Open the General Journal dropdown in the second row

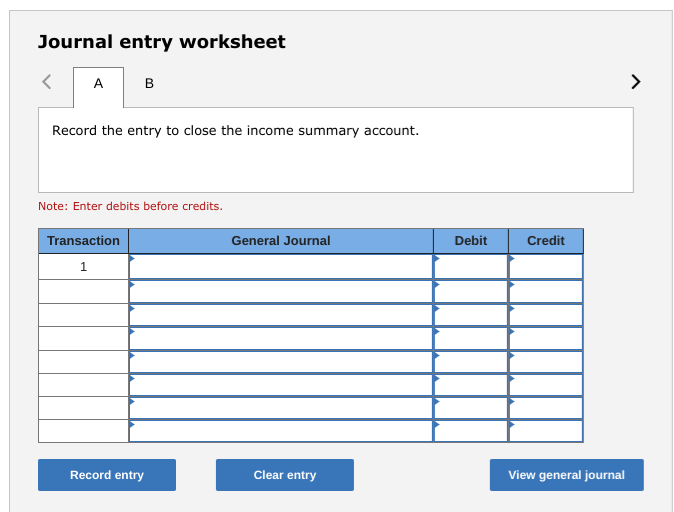click(281, 291)
